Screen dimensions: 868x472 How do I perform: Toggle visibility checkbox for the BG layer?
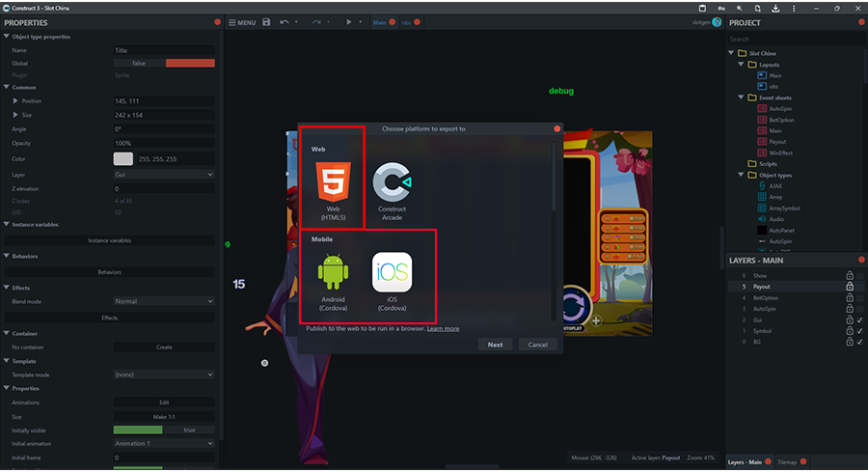pos(859,342)
